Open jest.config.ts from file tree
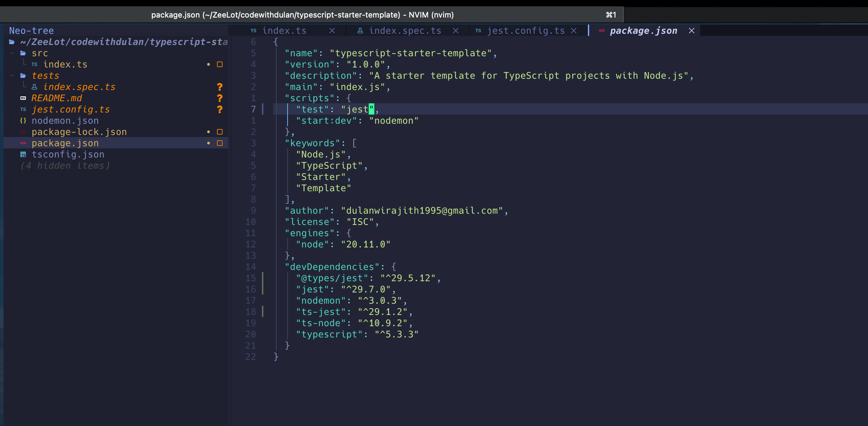868x426 pixels. pyautogui.click(x=71, y=109)
